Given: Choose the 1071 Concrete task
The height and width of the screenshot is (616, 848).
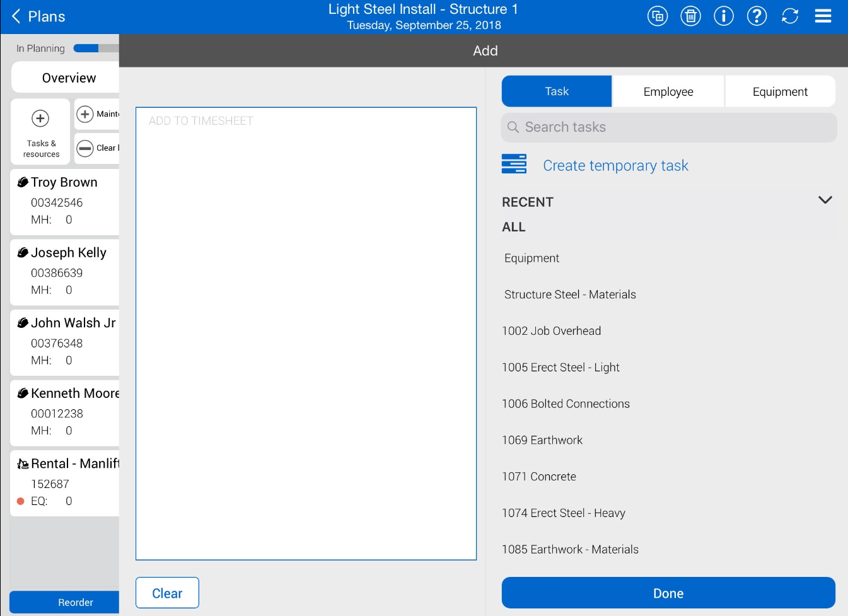Looking at the screenshot, I should [538, 477].
